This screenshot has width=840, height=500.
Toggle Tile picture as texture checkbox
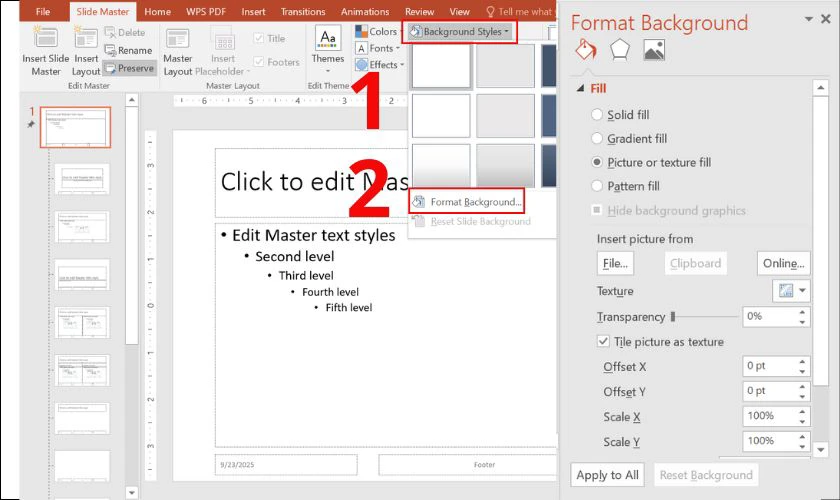(603, 341)
